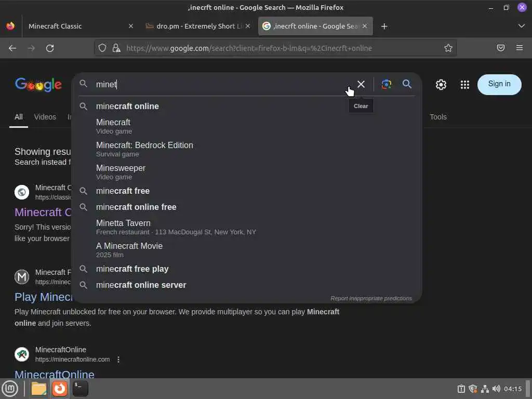Open Terminal from taskbar
Screen dimensions: 532x399
(81, 389)
